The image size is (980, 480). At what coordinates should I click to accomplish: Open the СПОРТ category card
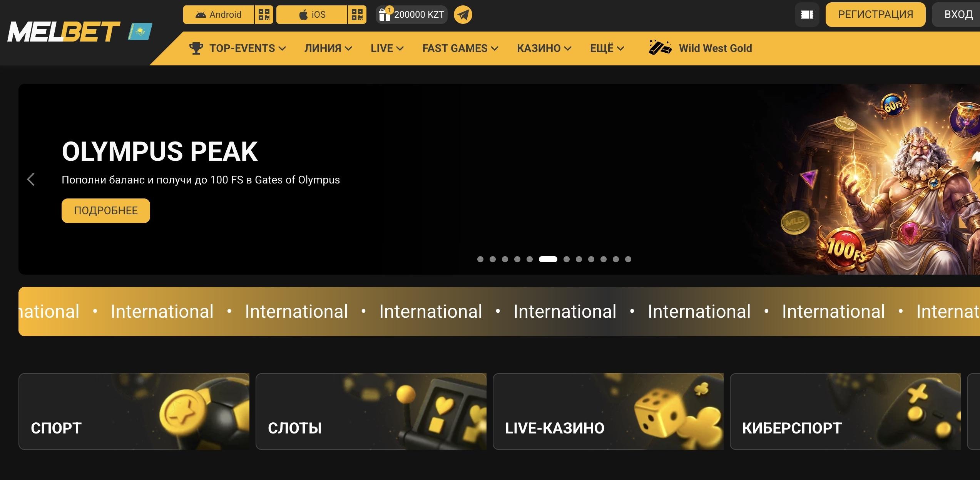coord(134,412)
